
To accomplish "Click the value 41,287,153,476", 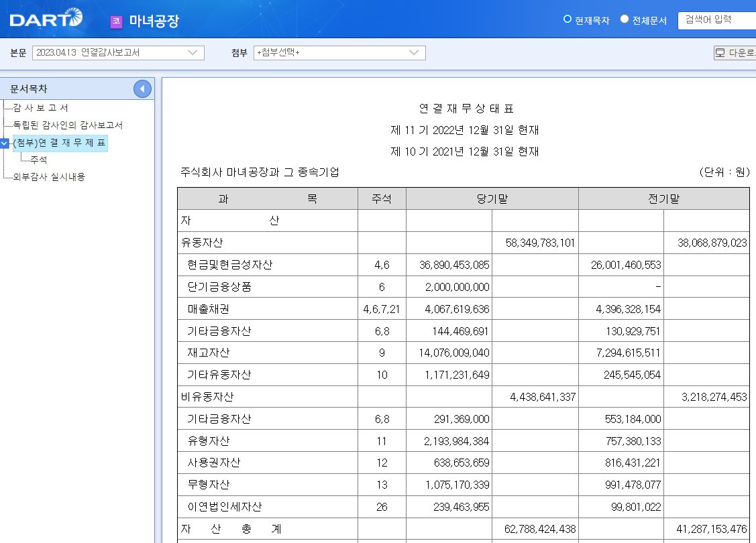I will (712, 530).
